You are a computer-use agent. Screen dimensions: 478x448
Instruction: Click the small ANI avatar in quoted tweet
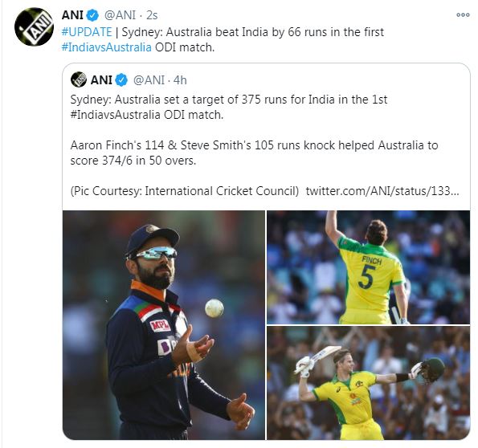click(79, 79)
